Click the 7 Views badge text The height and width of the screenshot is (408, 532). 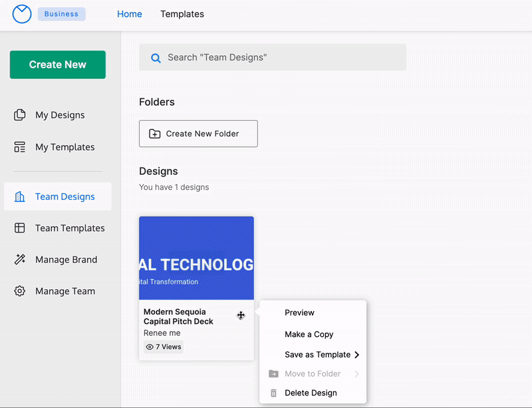coord(168,347)
